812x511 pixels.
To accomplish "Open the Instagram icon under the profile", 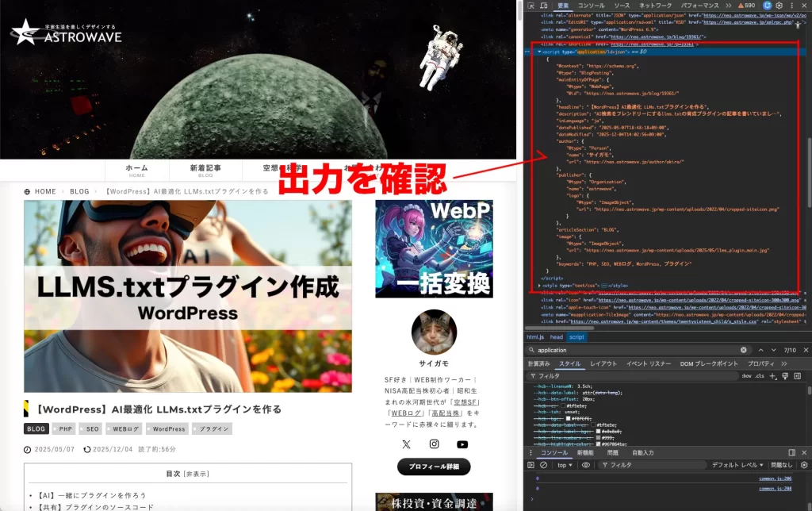I will (434, 444).
